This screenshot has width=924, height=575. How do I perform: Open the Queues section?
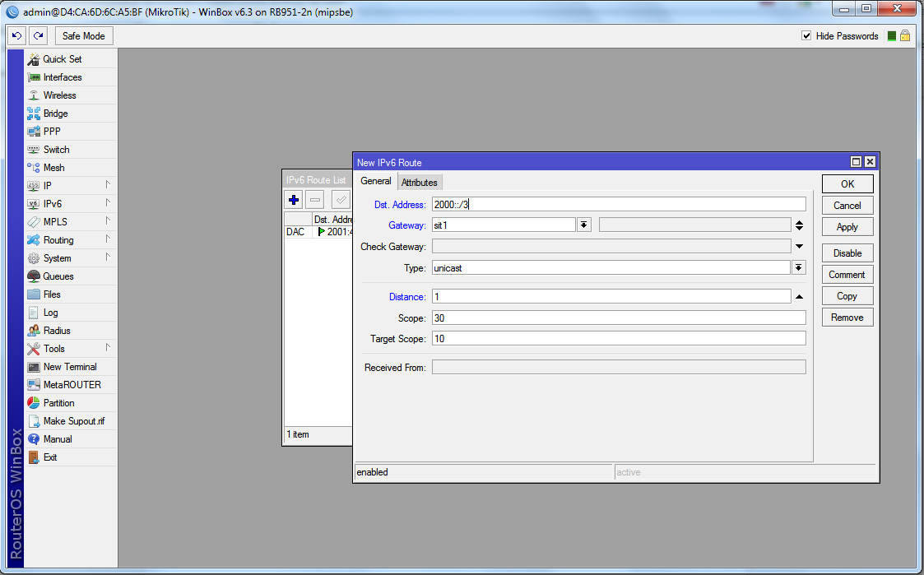(x=58, y=276)
